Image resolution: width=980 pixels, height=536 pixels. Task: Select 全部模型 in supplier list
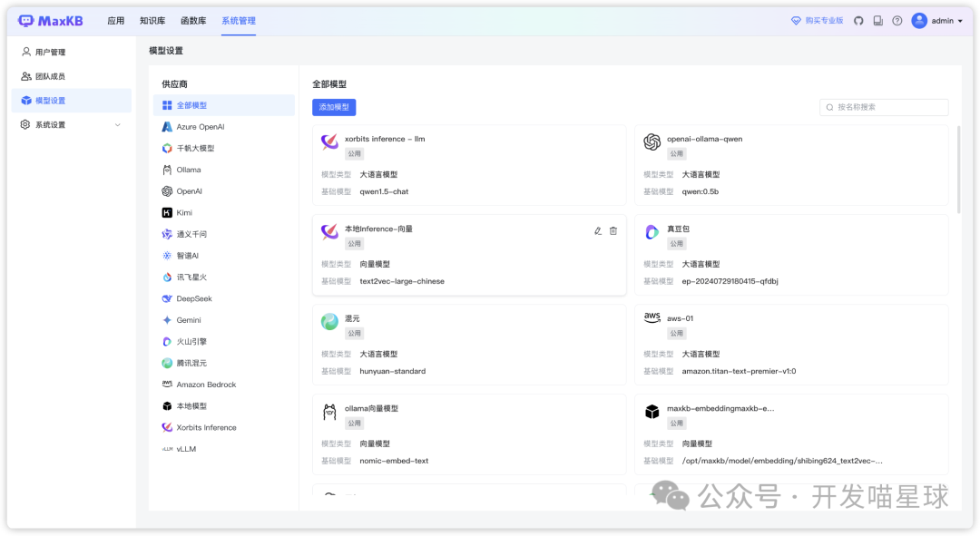[x=224, y=105]
